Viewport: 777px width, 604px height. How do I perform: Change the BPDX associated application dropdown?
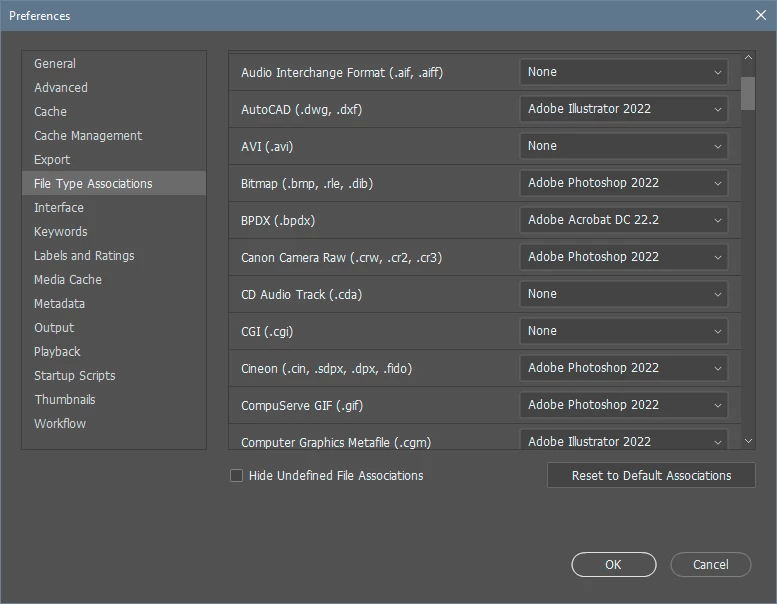click(x=623, y=220)
